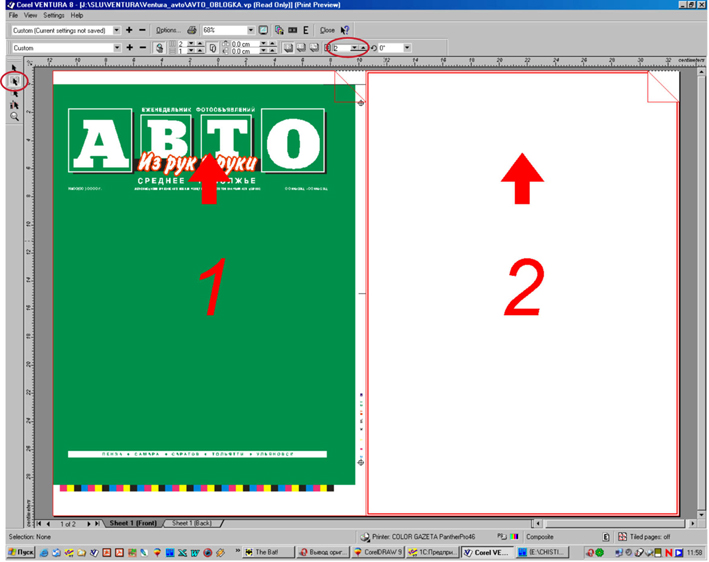The width and height of the screenshot is (709, 562).
Task: Click the '1 of 2' sheet counter
Action: [x=68, y=524]
